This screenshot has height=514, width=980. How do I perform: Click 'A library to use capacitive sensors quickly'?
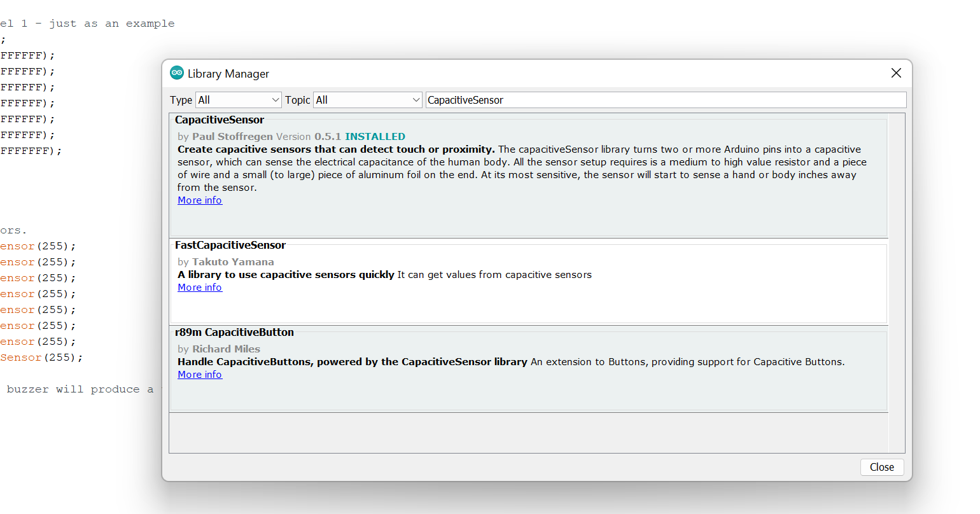(x=286, y=275)
